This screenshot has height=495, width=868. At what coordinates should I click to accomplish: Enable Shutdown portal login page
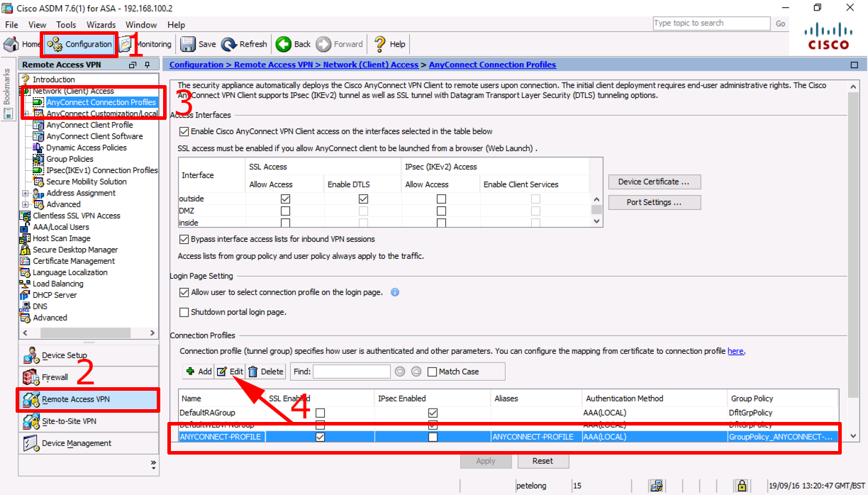pos(184,312)
